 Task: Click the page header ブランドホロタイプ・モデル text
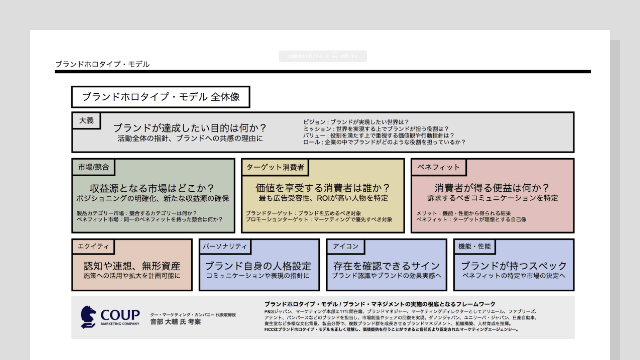coord(102,64)
